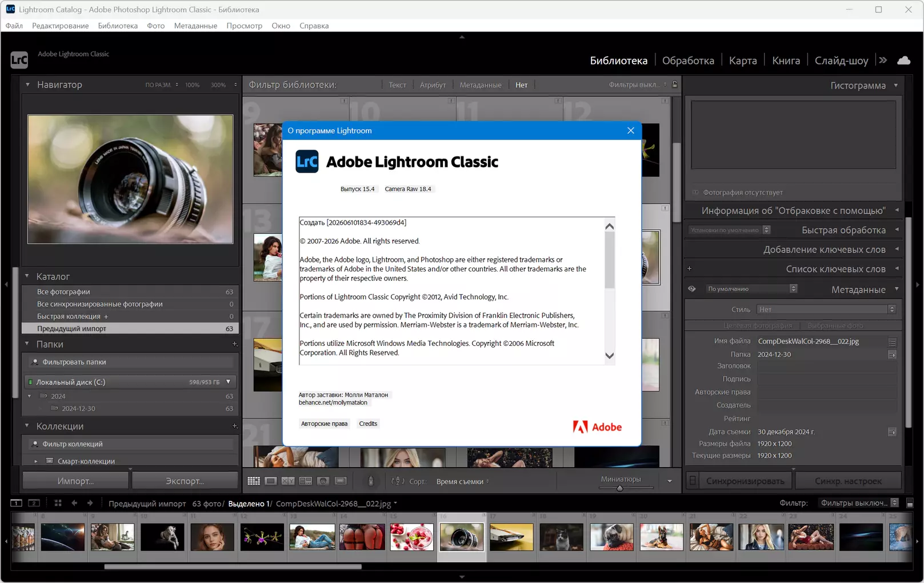Add keyword with plus icon in Список ключевых слов
924x583 pixels.
689,269
